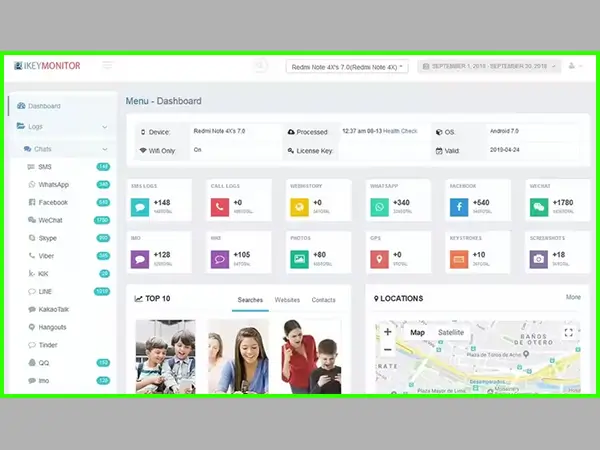Screen dimensions: 600x450
Task: Click the Wifi Only On value
Action: pos(197,150)
